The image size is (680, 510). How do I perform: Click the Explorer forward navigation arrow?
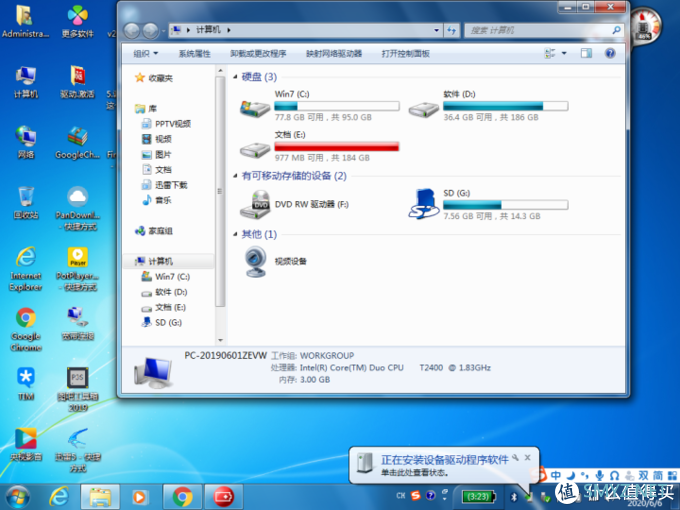click(x=150, y=30)
